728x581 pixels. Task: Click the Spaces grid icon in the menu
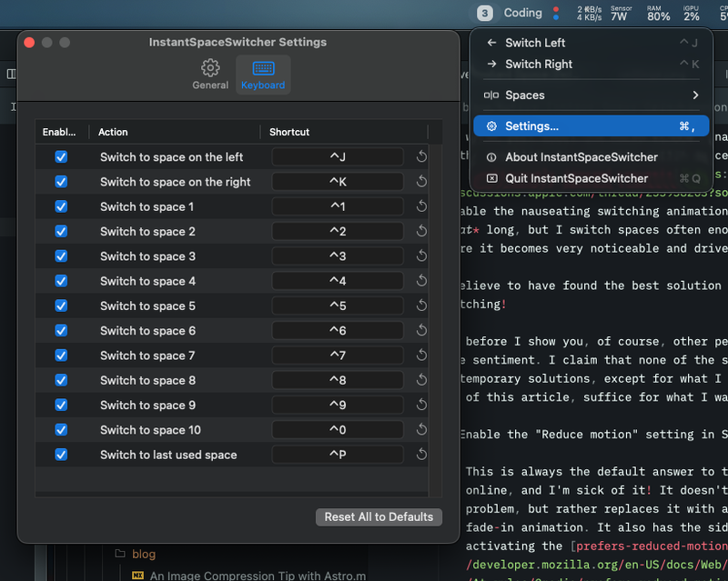(493, 95)
